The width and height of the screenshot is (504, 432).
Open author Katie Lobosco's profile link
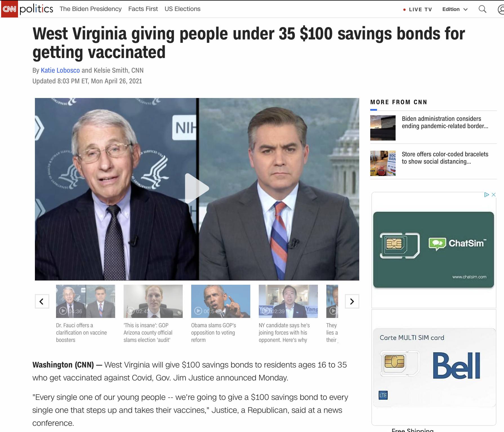coord(60,70)
